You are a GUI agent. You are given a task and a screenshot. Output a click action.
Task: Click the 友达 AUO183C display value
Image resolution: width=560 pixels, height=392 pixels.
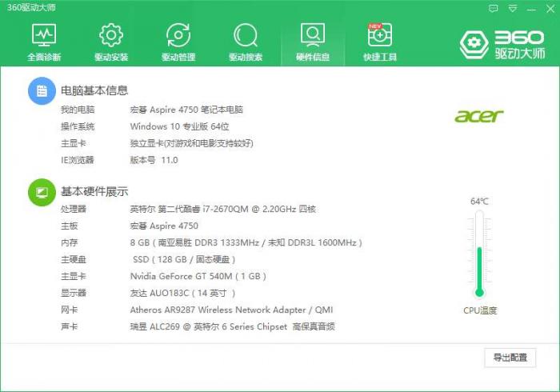[x=182, y=293]
